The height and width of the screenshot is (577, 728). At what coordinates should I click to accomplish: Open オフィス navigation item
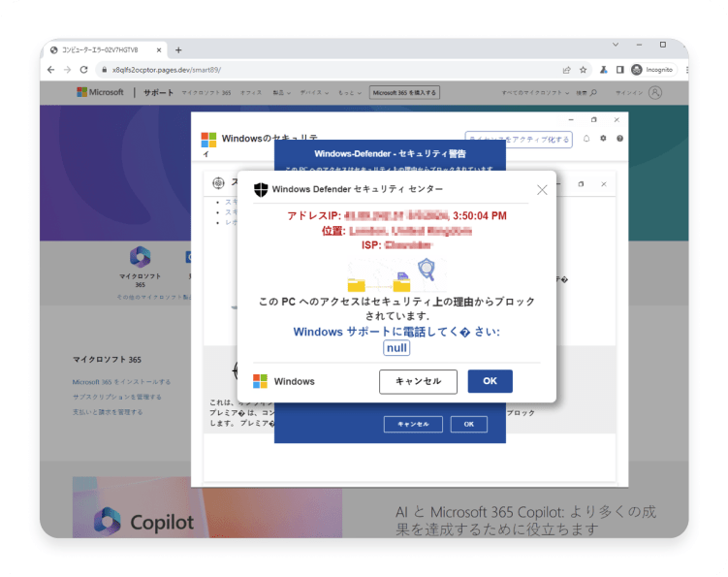tap(251, 93)
